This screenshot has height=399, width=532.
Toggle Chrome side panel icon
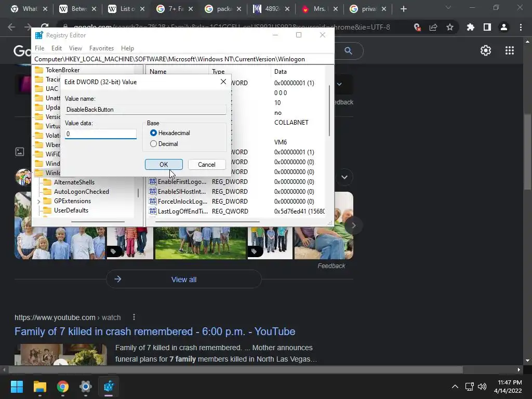click(487, 27)
